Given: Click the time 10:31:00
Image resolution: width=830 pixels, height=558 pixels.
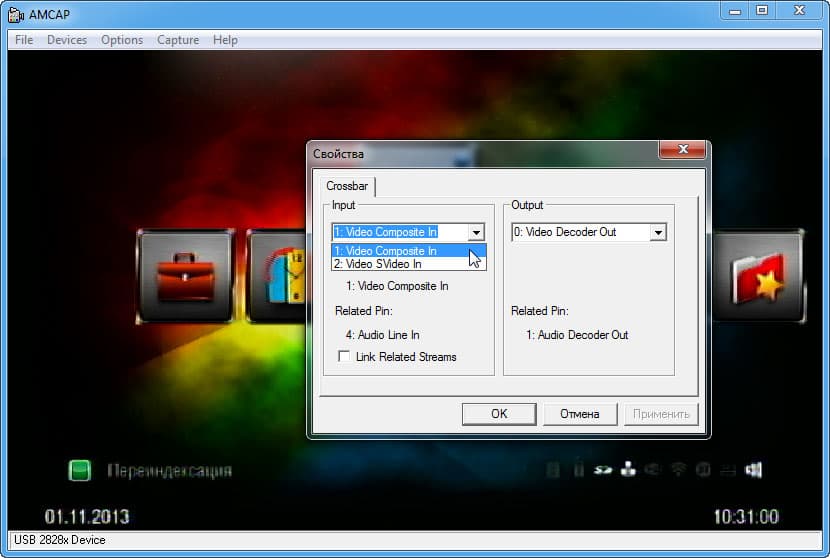Looking at the screenshot, I should (746, 517).
